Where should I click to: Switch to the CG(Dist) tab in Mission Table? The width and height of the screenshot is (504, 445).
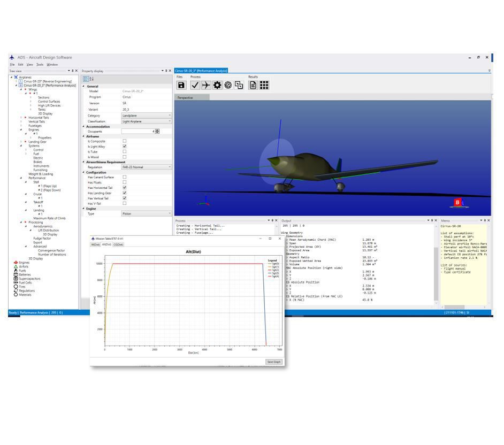(118, 244)
